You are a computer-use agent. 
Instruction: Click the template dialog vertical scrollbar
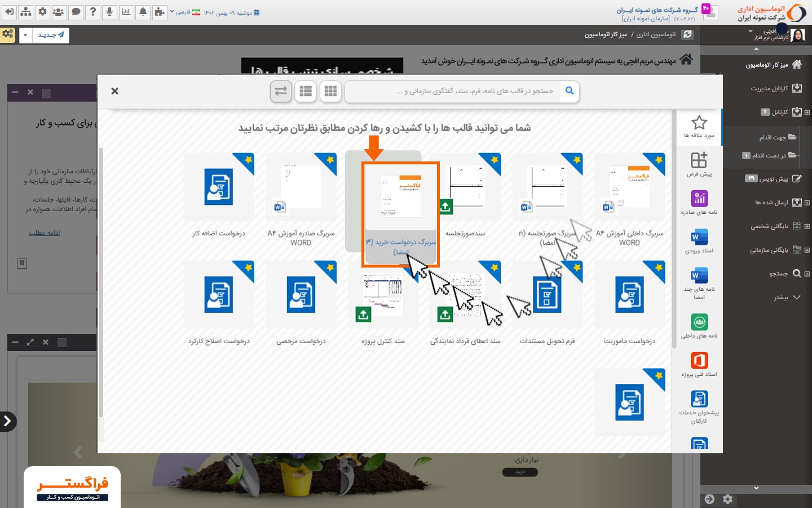[x=674, y=226]
